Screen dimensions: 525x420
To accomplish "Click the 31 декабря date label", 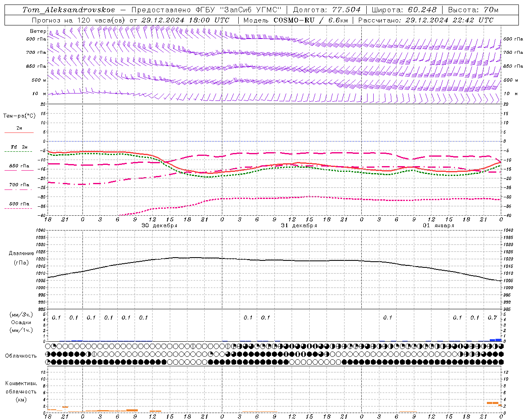I will (299, 226).
